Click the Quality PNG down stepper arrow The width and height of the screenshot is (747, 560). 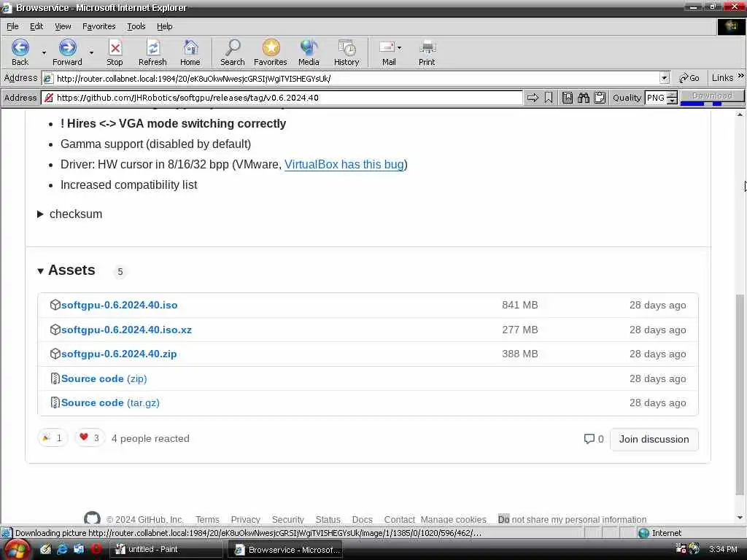pyautogui.click(x=672, y=101)
